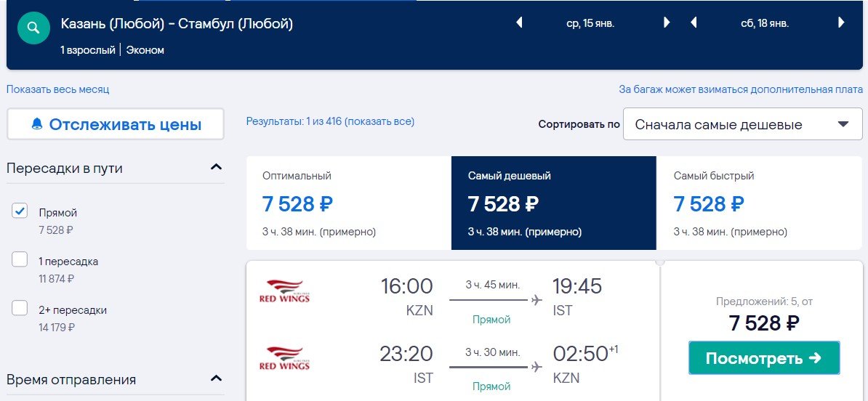Click Red Wings logo on return flight

click(284, 358)
